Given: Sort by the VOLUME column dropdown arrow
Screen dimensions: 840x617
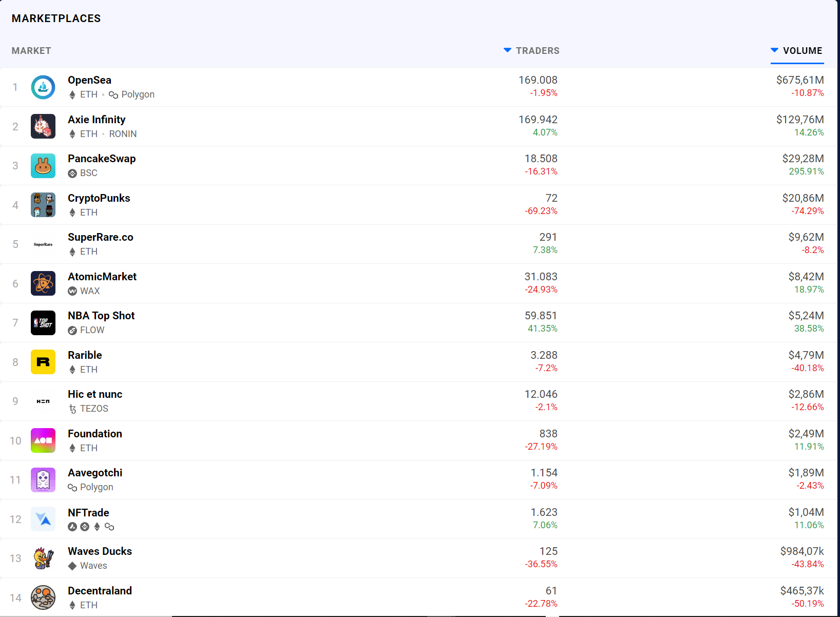Looking at the screenshot, I should 774,50.
